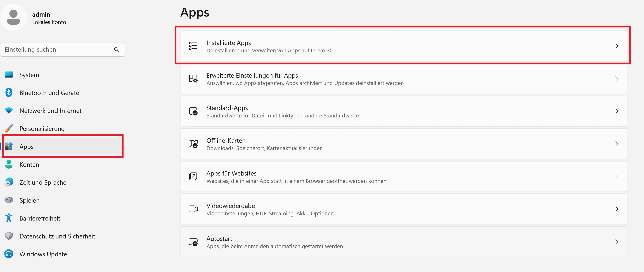Click the Personalisierung brush icon
This screenshot has width=644, height=272.
[8, 128]
